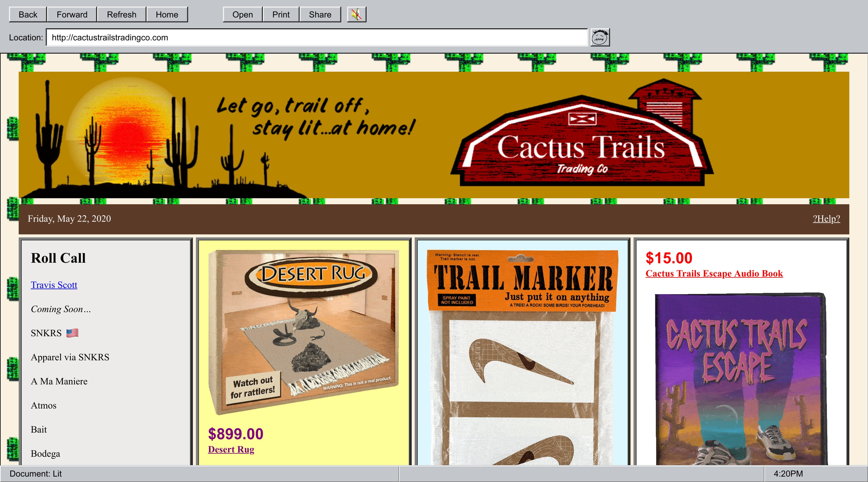The width and height of the screenshot is (868, 482).
Task: Click into the Location URL field
Action: click(317, 37)
